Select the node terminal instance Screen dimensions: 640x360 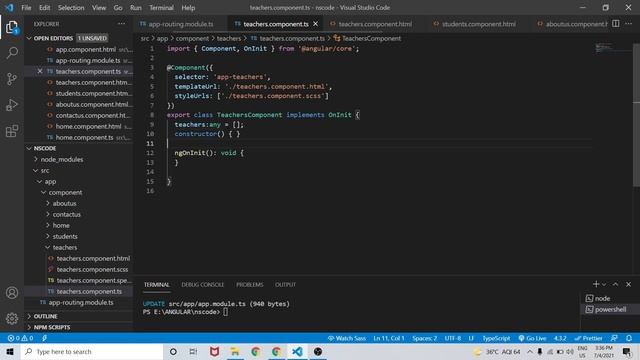pos(602,298)
